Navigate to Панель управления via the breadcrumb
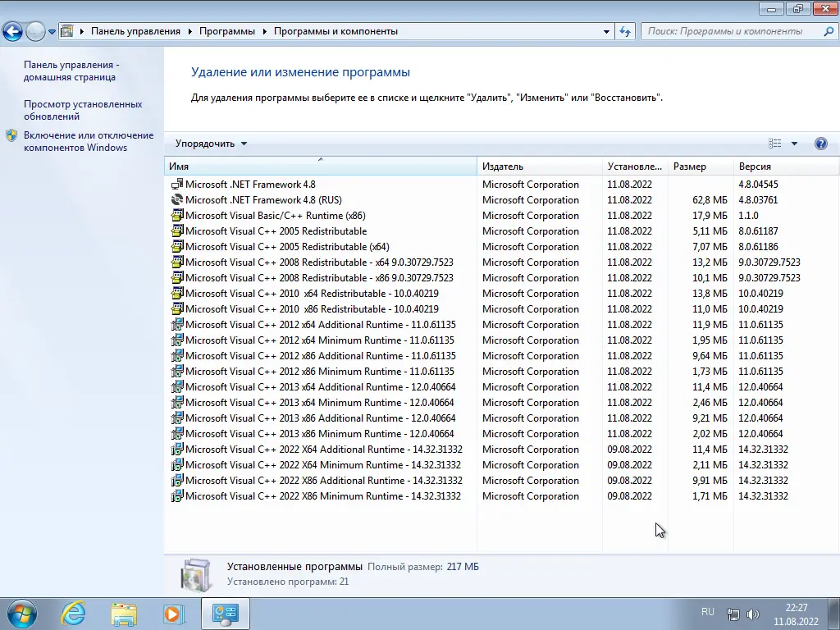840x630 pixels. click(135, 30)
